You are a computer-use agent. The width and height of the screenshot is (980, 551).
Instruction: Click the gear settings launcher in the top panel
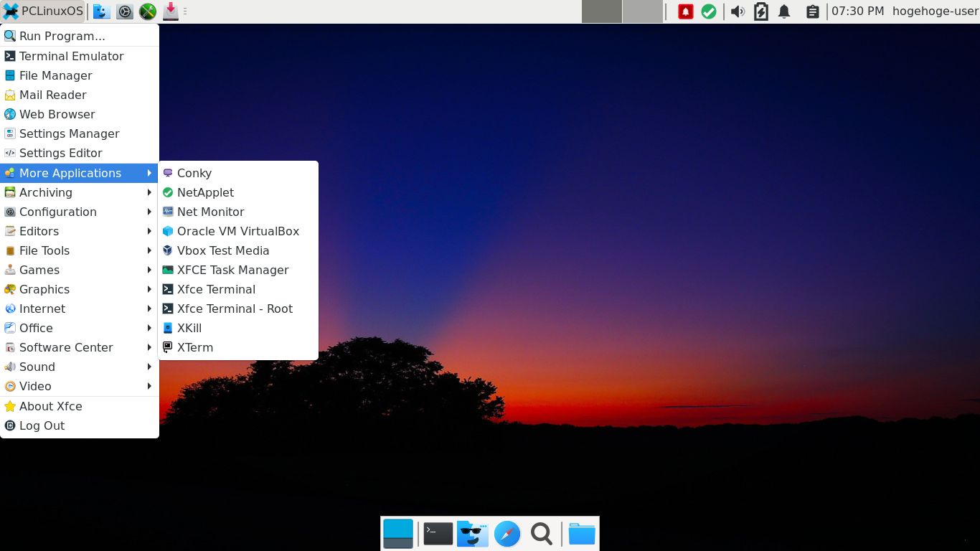tap(125, 11)
